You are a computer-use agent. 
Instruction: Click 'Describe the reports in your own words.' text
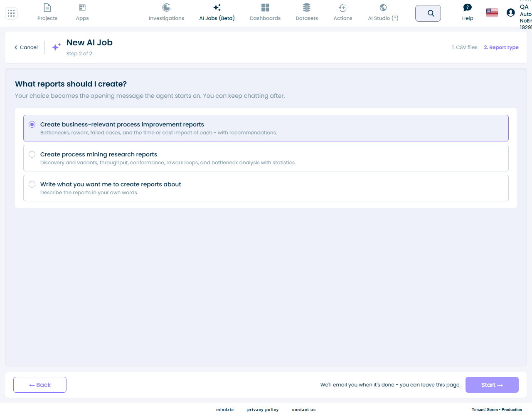(89, 193)
